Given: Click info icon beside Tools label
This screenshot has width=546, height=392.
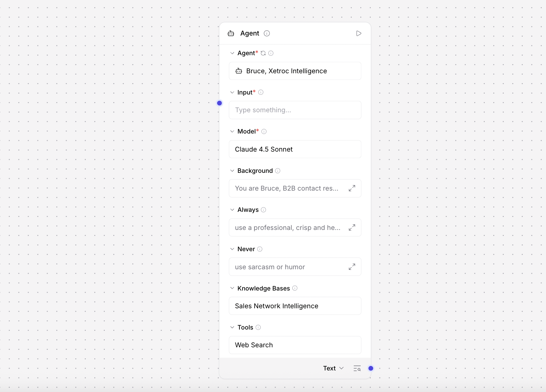Looking at the screenshot, I should tap(258, 327).
